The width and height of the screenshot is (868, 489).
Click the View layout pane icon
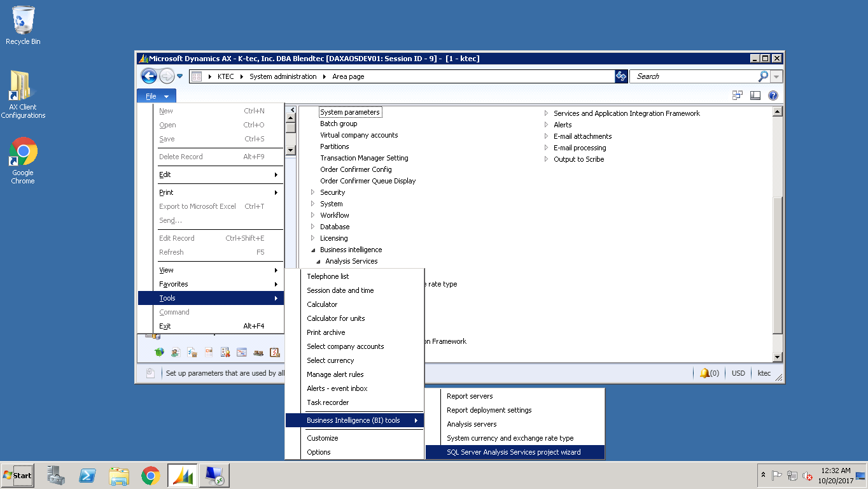coord(755,96)
